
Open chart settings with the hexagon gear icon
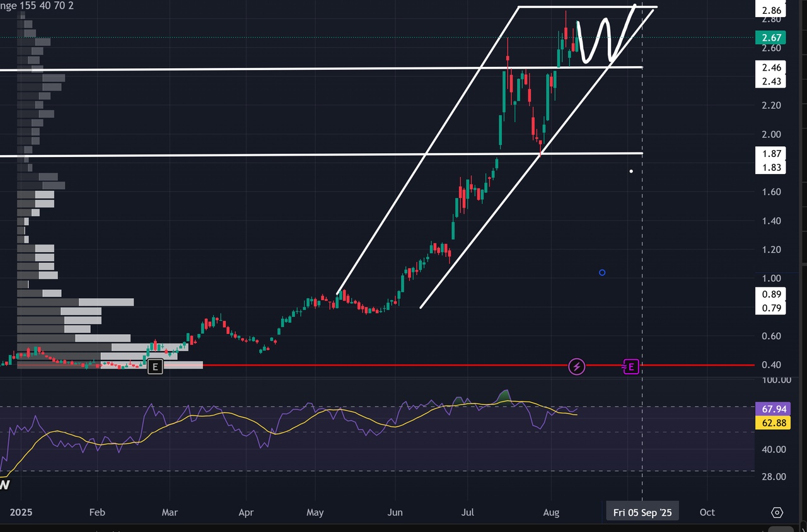point(777,512)
